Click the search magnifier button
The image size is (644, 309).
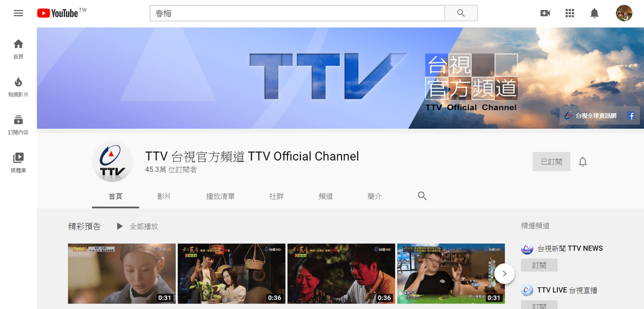[461, 14]
